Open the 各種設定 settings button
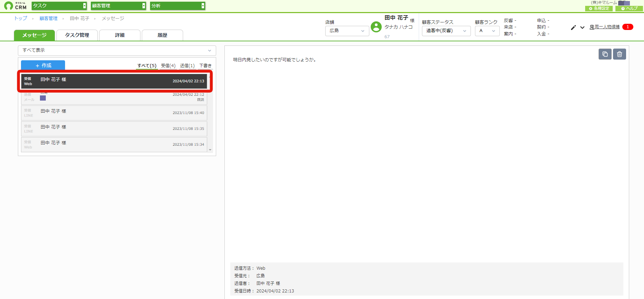Screen dimensions: 644x299 pyautogui.click(x=599, y=9)
